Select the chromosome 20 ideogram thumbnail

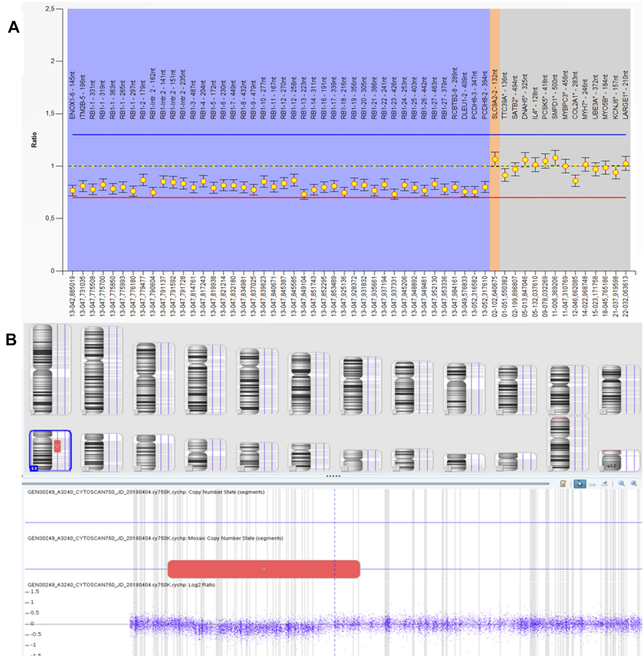pyautogui.click(x=412, y=460)
